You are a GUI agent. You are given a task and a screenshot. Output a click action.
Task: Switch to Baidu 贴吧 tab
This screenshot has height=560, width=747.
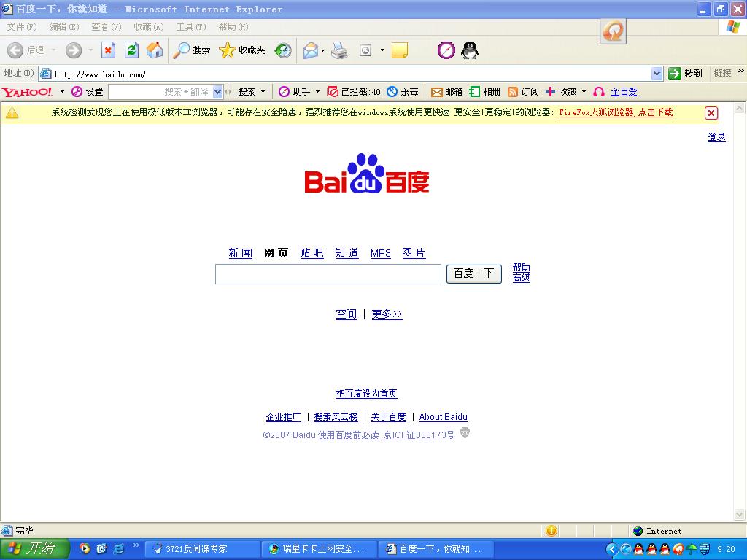pyautogui.click(x=311, y=253)
